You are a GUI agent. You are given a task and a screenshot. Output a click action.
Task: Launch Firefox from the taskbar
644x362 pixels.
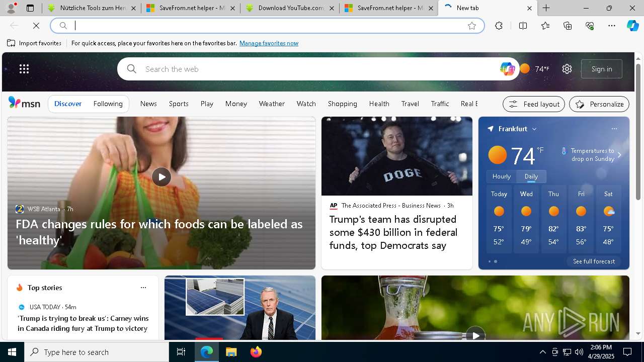pos(256,352)
